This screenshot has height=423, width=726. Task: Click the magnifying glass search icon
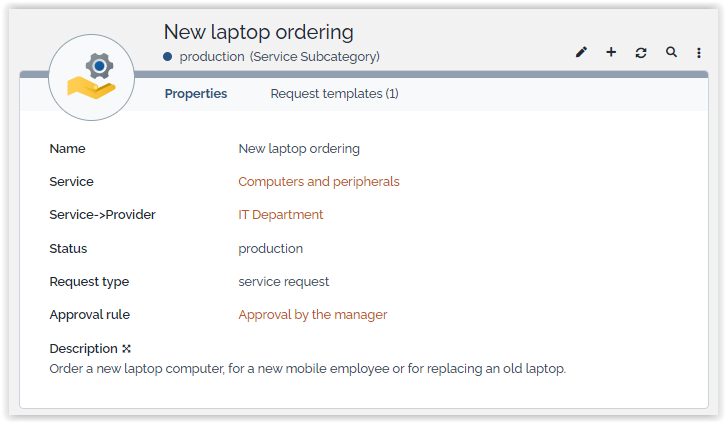click(x=671, y=52)
